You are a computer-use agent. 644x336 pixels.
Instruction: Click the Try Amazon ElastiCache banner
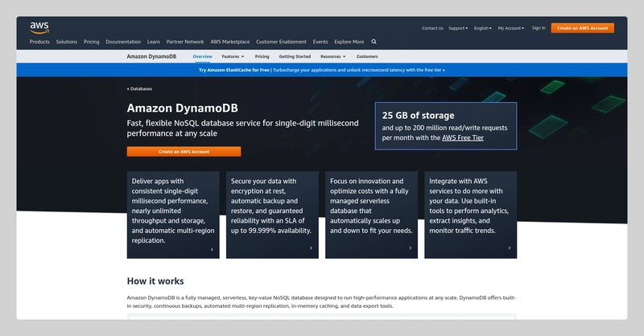tap(321, 70)
